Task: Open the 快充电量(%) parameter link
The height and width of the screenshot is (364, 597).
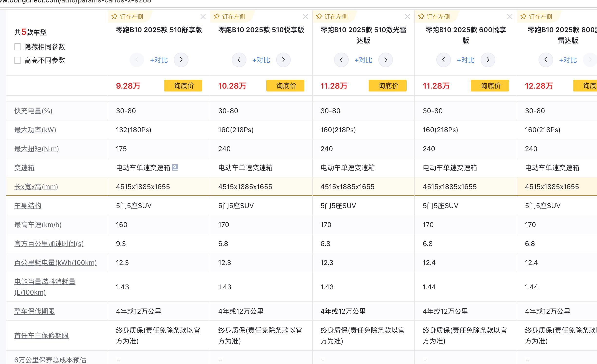Action: [x=33, y=111]
